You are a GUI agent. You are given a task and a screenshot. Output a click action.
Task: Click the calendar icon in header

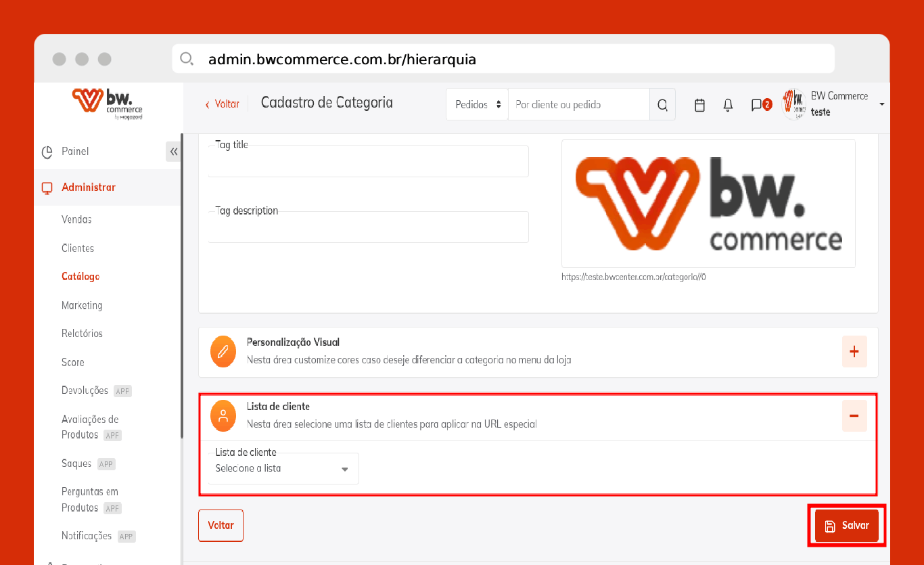(x=700, y=105)
